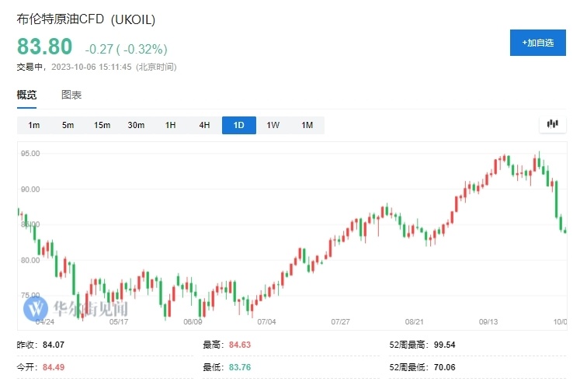Switch chart to 15m interval
Viewport: 580px width, 392px height.
[102, 125]
